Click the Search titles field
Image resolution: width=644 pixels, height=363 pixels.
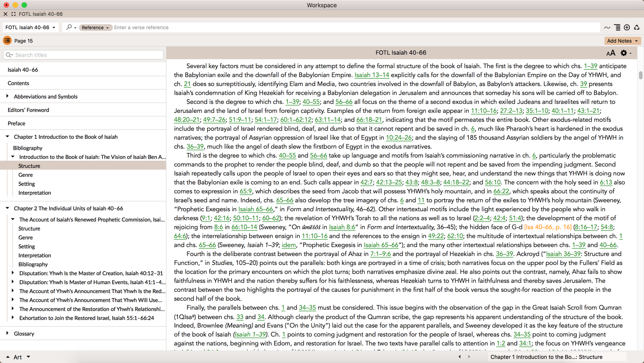[83, 55]
